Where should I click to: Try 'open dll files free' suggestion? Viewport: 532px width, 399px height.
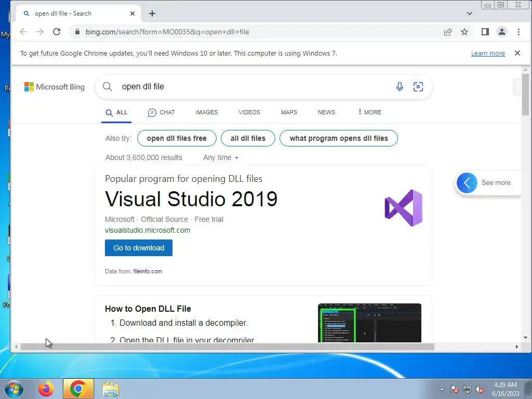pos(177,138)
